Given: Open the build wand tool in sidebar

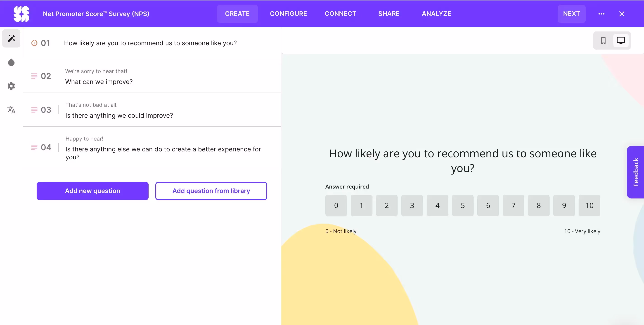Looking at the screenshot, I should (11, 38).
